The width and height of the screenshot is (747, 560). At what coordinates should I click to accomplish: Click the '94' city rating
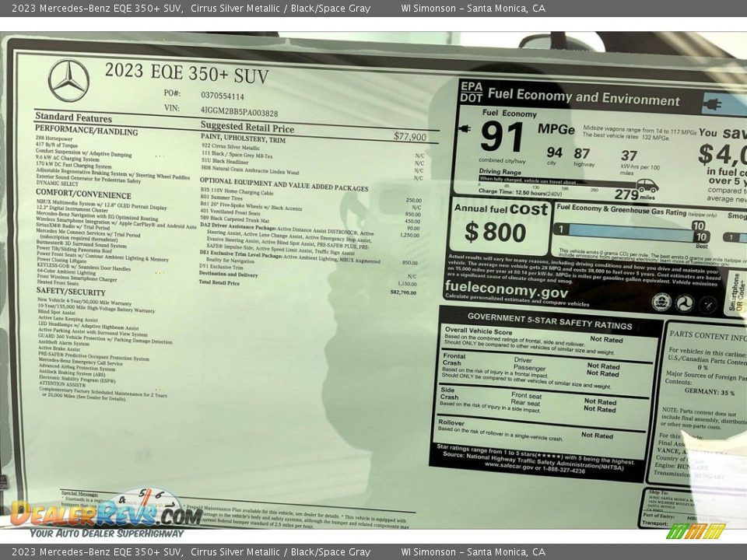(x=555, y=152)
